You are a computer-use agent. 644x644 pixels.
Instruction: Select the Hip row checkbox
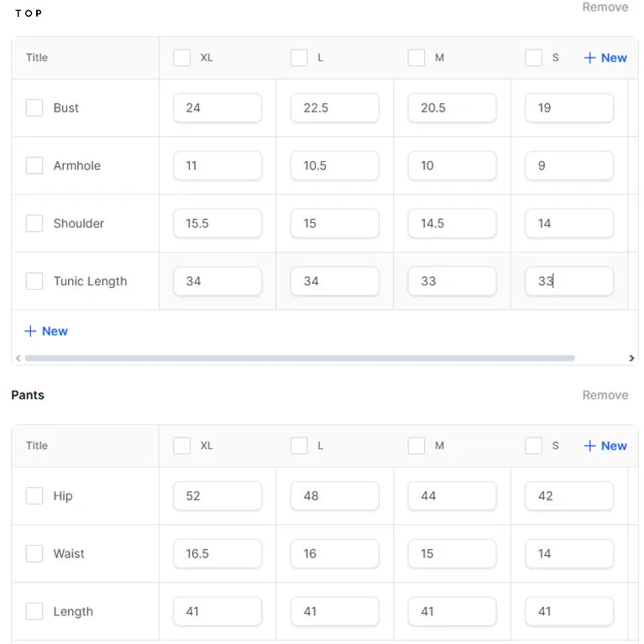coord(34,495)
